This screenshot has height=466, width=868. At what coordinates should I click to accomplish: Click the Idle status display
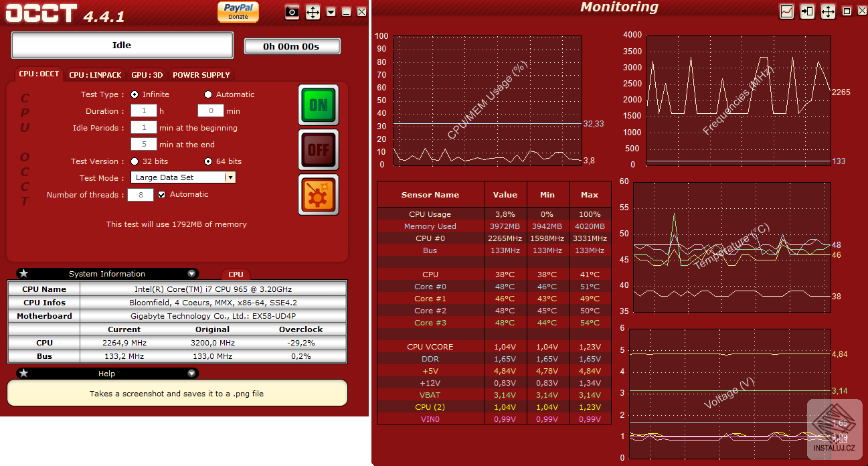(x=122, y=46)
